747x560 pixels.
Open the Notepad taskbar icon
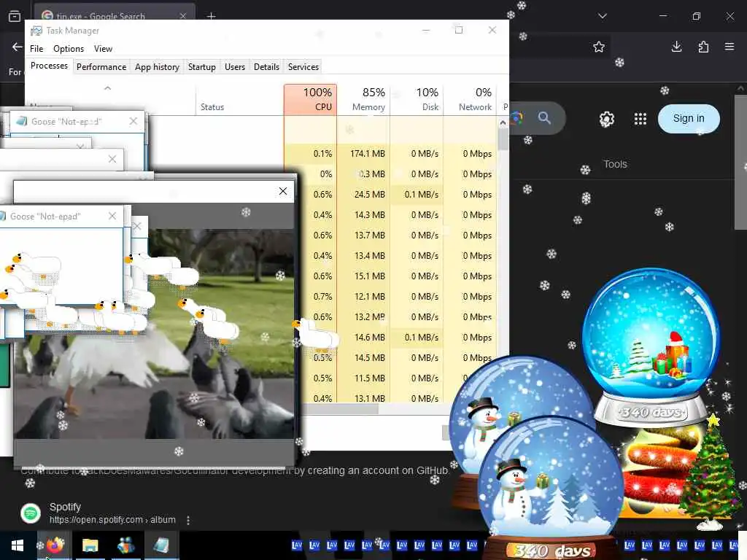[161, 545]
